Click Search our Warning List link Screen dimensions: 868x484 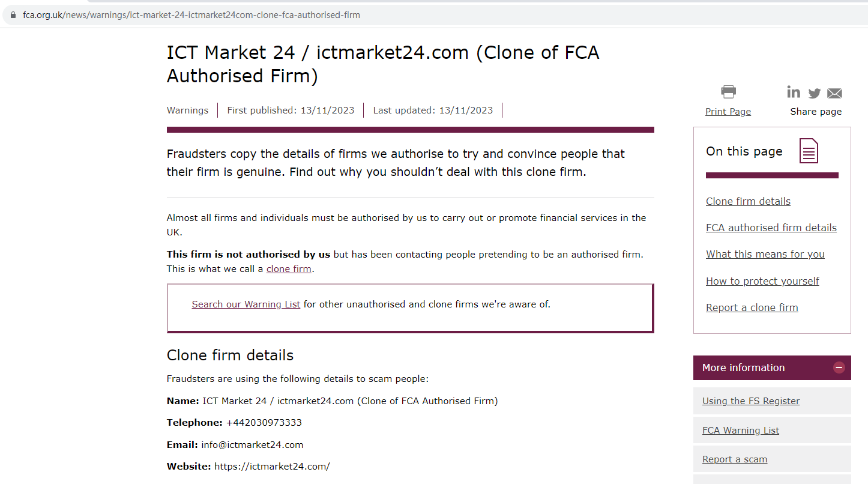246,304
